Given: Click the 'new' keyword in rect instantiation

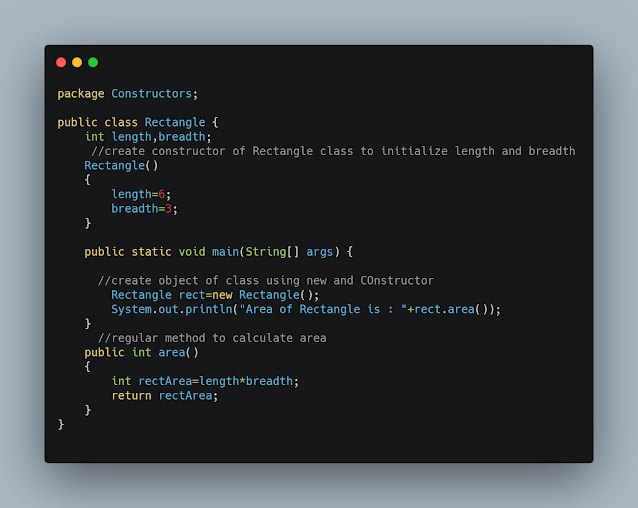Looking at the screenshot, I should (x=222, y=295).
